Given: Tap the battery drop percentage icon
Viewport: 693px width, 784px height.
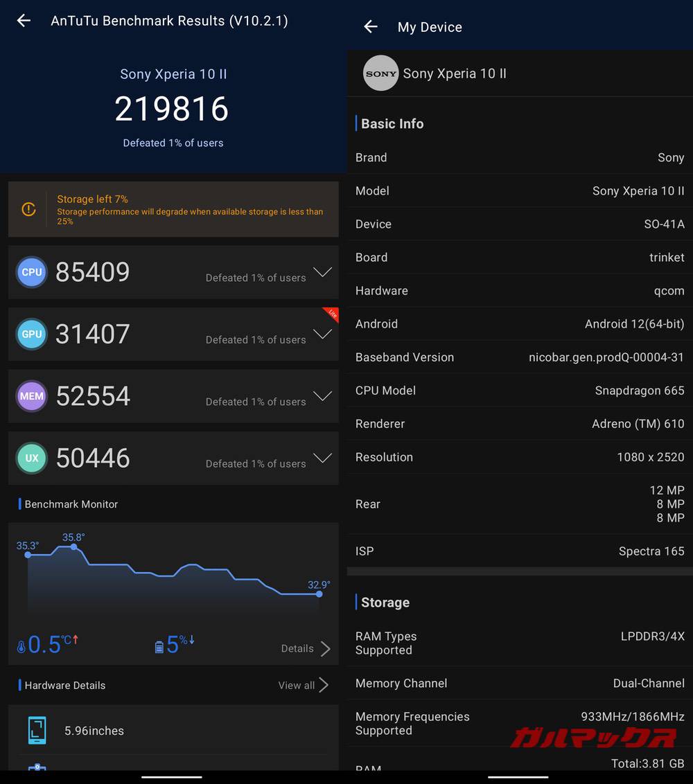Looking at the screenshot, I should coord(159,647).
